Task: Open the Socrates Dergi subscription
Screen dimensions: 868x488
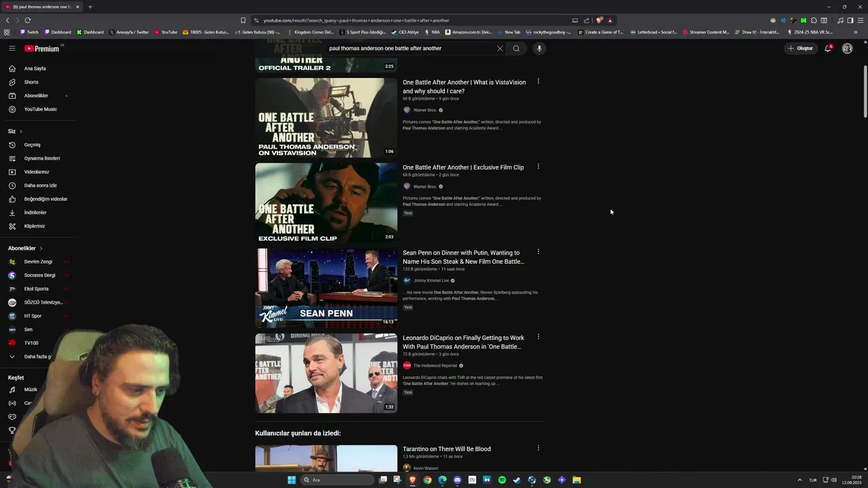Action: point(39,275)
